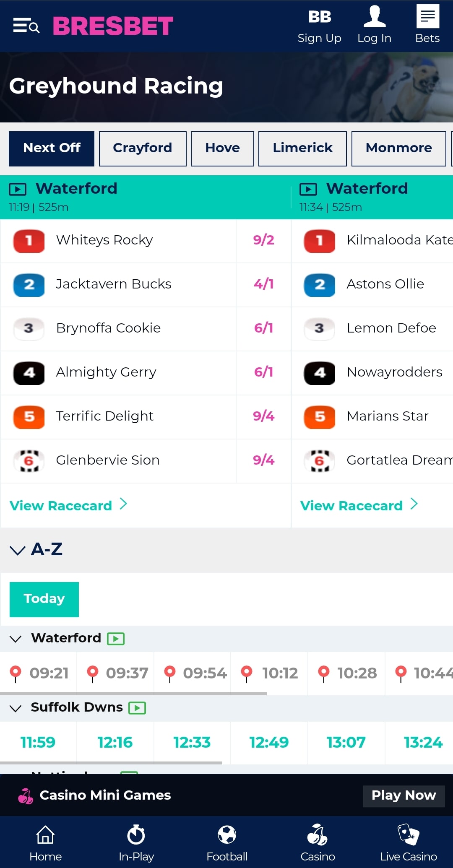Collapse the Waterford meeting list

coord(16,639)
